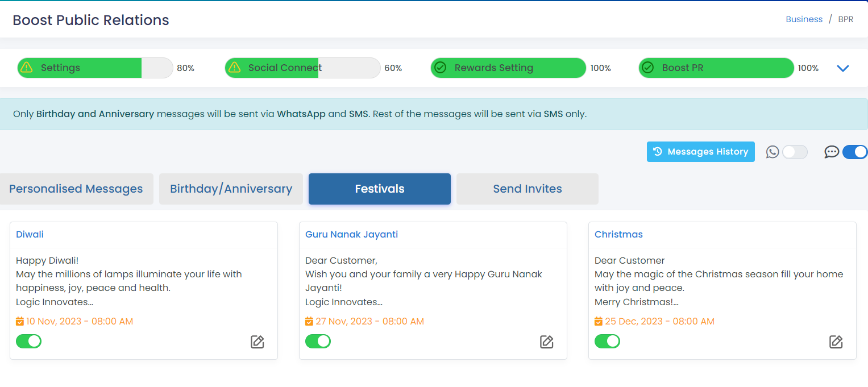
Task: Click the checkmark icon on Rewards Setting bar
Action: pyautogui.click(x=440, y=68)
